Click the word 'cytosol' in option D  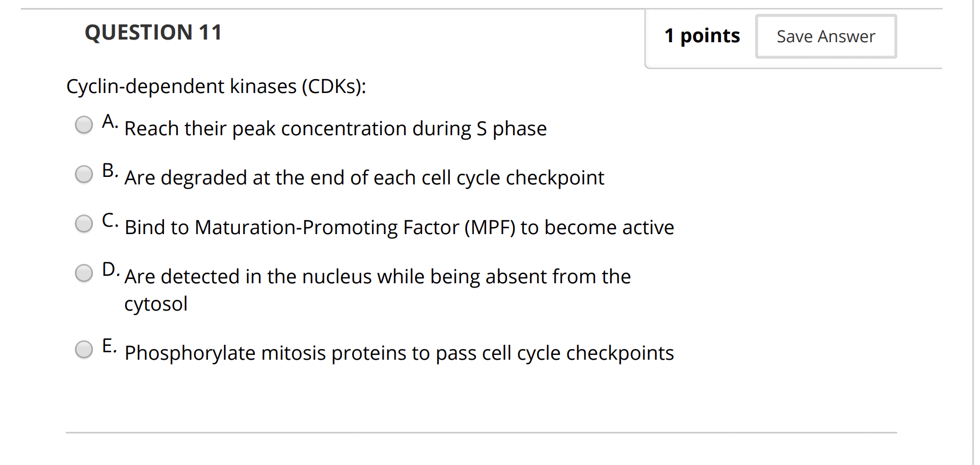click(155, 304)
